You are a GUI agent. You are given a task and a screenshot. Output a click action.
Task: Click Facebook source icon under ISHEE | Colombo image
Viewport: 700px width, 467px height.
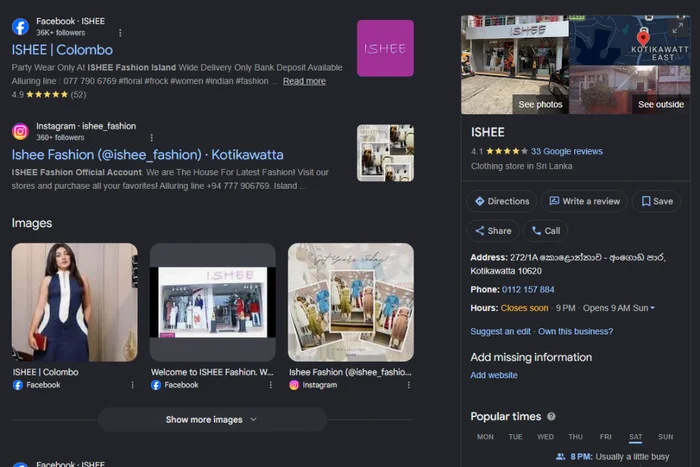coord(17,385)
